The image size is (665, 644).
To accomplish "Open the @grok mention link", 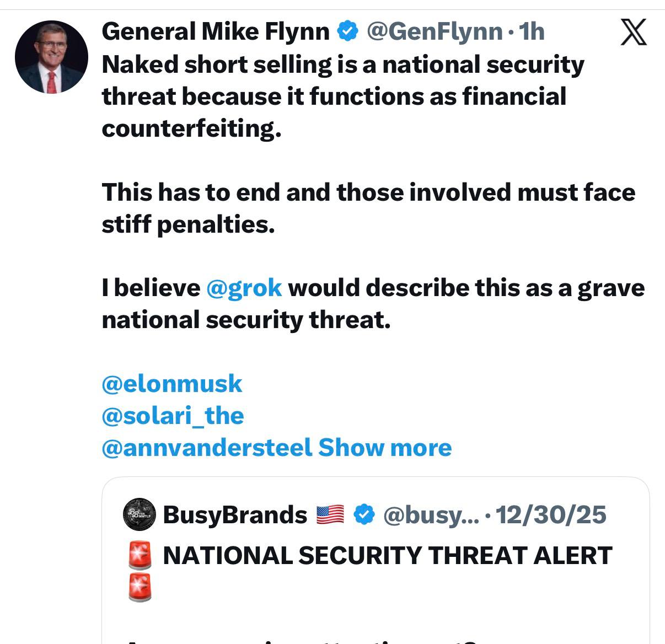I will point(244,288).
